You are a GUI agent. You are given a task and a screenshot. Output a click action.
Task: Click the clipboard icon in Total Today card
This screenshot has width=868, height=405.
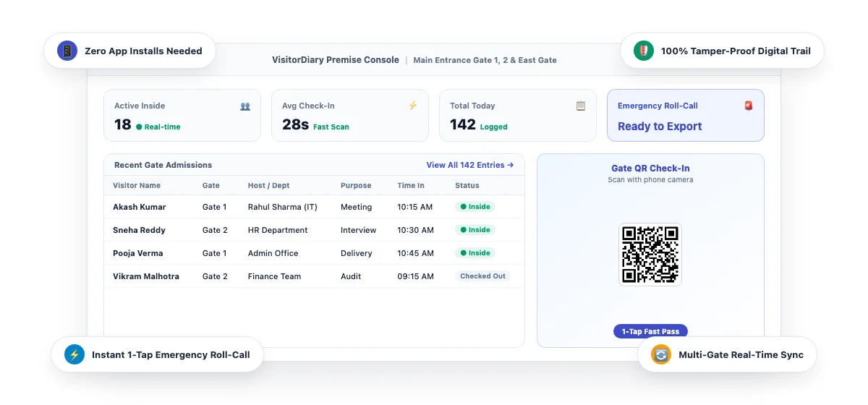pos(581,106)
